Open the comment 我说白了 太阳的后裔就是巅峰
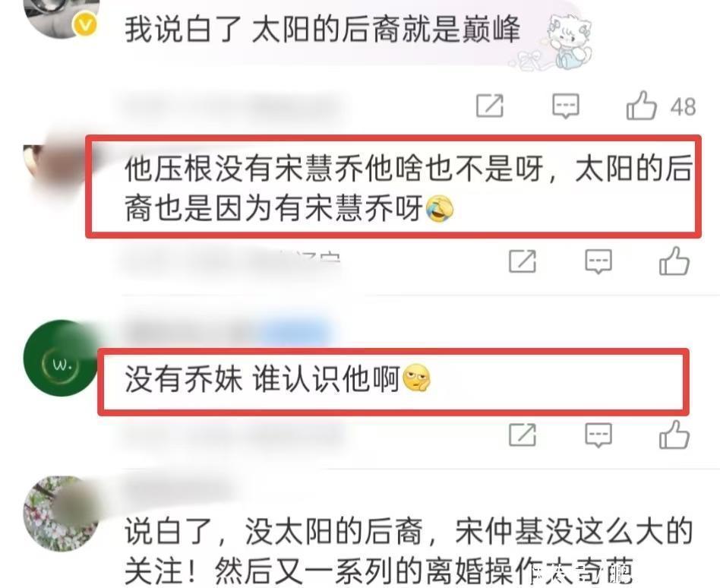This screenshot has width=720, height=588. [322, 30]
